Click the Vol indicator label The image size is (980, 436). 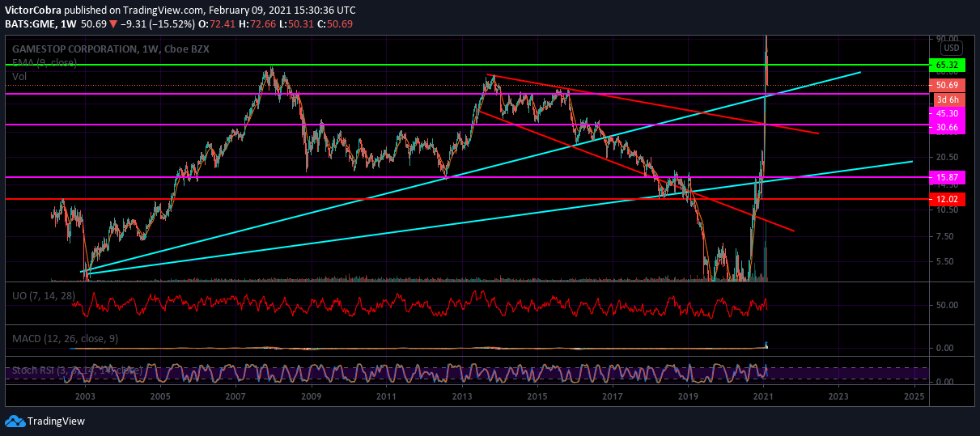click(19, 76)
